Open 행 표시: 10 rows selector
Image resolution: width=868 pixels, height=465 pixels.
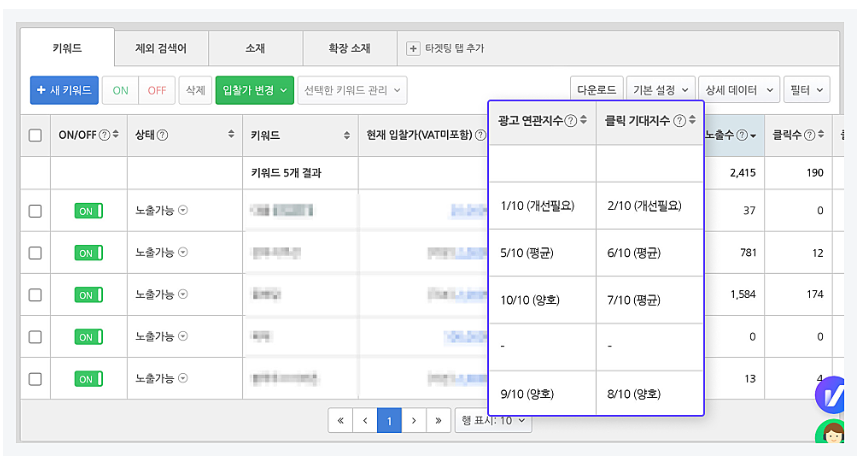point(493,421)
